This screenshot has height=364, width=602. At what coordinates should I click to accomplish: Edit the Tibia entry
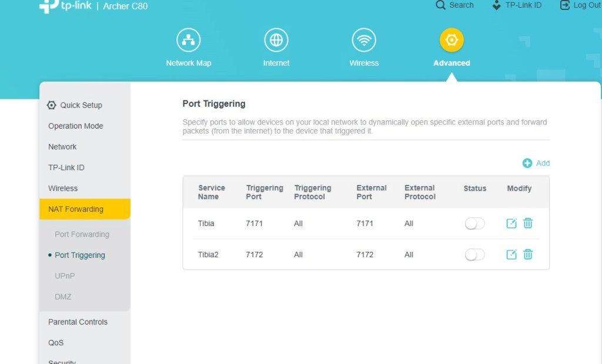(511, 223)
